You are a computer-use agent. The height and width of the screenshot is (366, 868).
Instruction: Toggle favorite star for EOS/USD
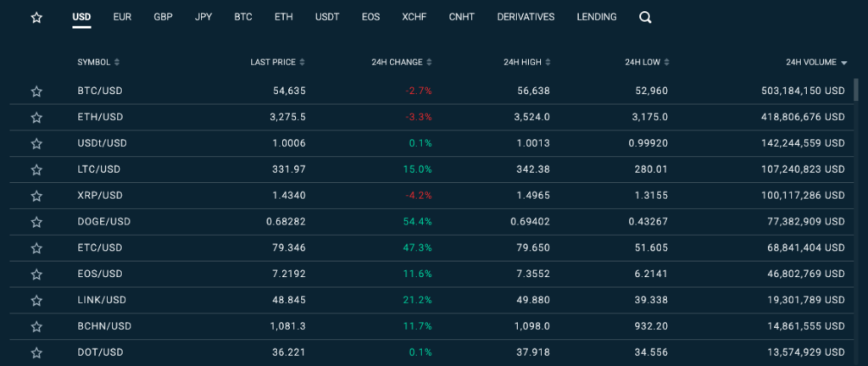[36, 274]
